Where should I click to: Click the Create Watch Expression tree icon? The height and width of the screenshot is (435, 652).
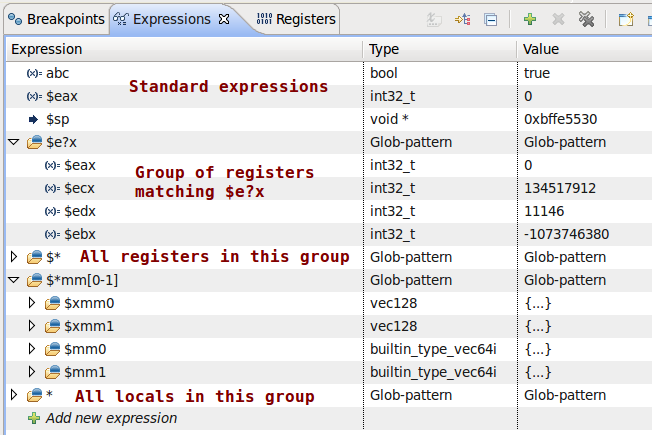coord(463,19)
